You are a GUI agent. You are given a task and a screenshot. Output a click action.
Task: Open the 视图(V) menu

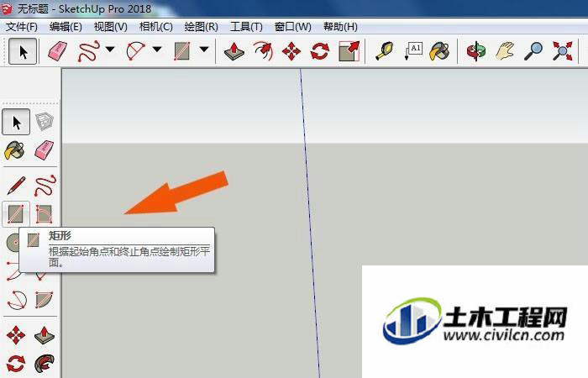pyautogui.click(x=111, y=27)
